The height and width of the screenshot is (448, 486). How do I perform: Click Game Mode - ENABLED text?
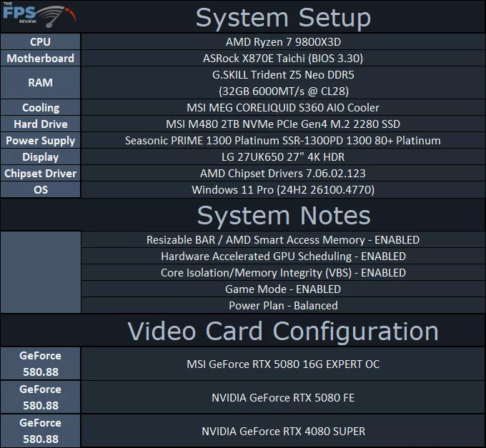click(x=283, y=289)
